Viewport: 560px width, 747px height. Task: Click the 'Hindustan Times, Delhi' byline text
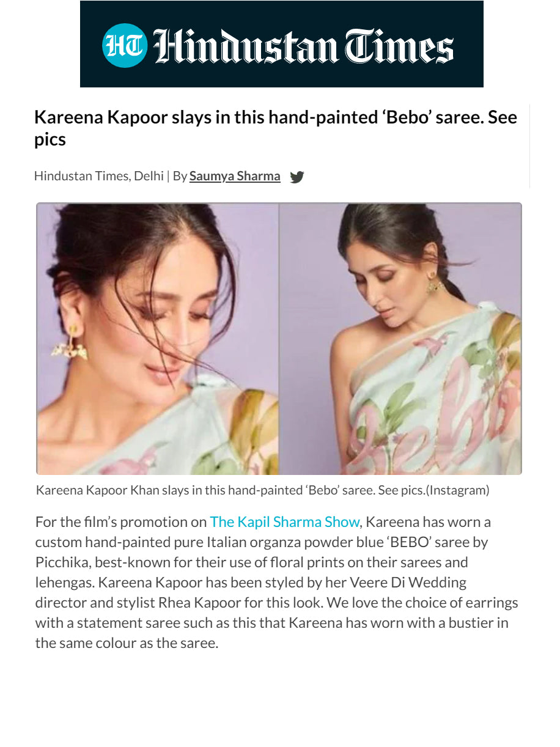coord(98,176)
